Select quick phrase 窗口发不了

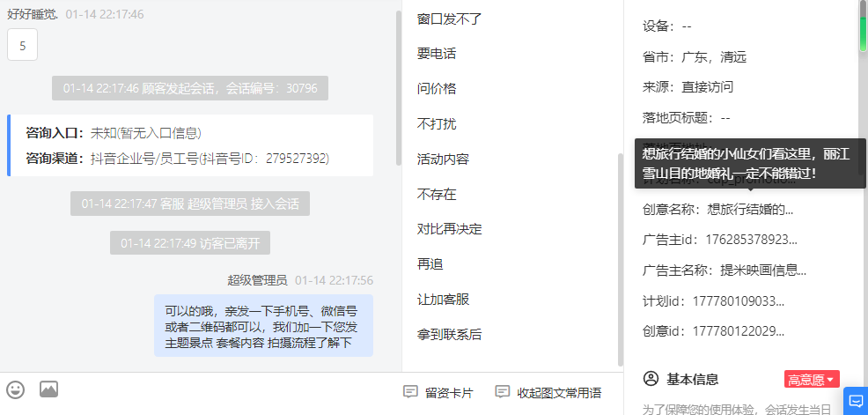point(450,19)
